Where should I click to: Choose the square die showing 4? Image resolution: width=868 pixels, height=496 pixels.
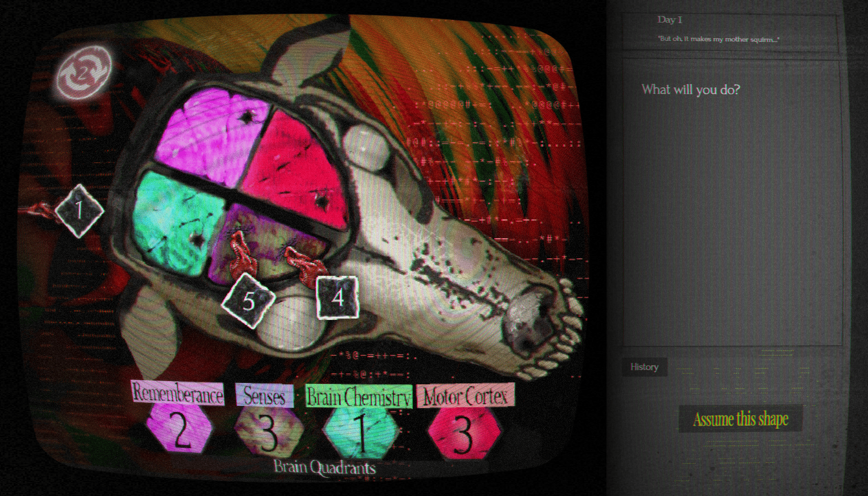[338, 297]
